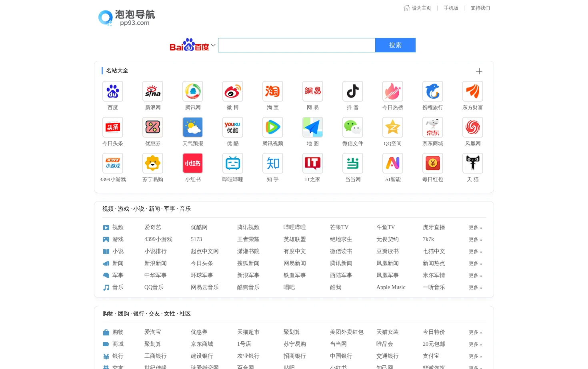Open the Tencent news icon
The width and height of the screenshot is (588, 369).
[193, 91]
